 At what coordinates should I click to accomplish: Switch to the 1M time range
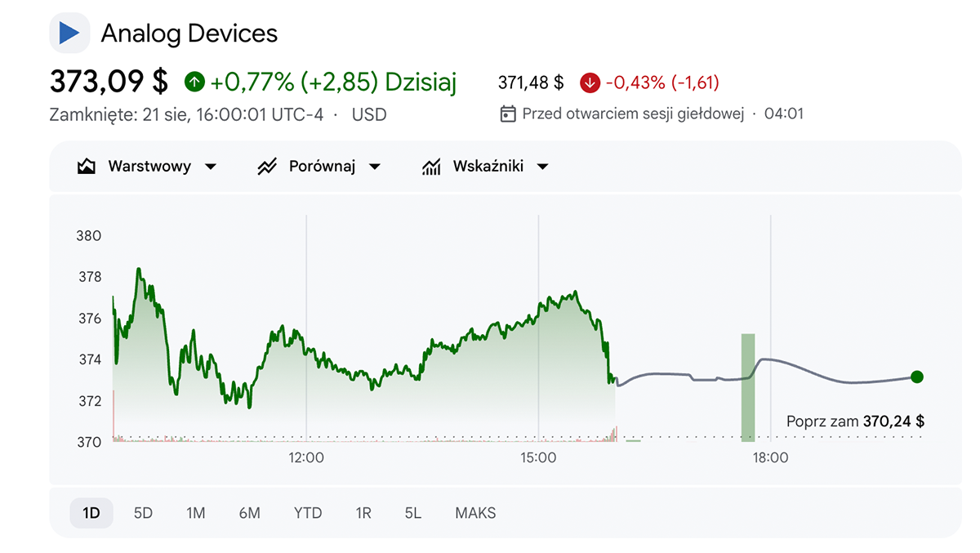[x=196, y=513]
